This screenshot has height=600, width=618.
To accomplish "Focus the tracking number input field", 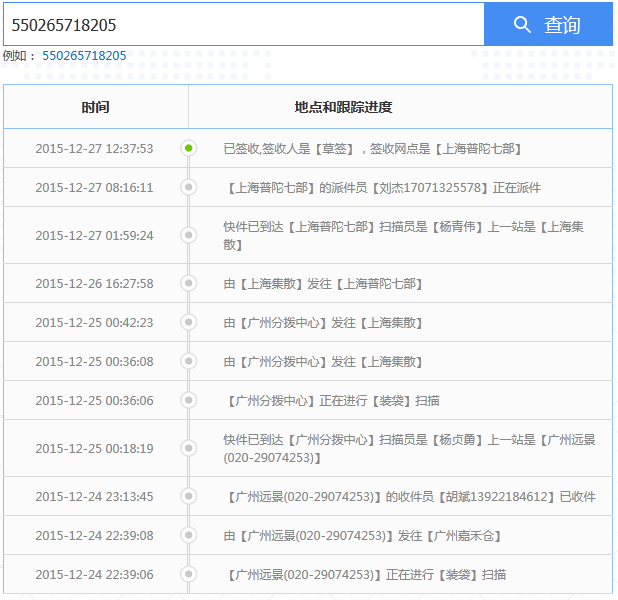I will [x=244, y=24].
